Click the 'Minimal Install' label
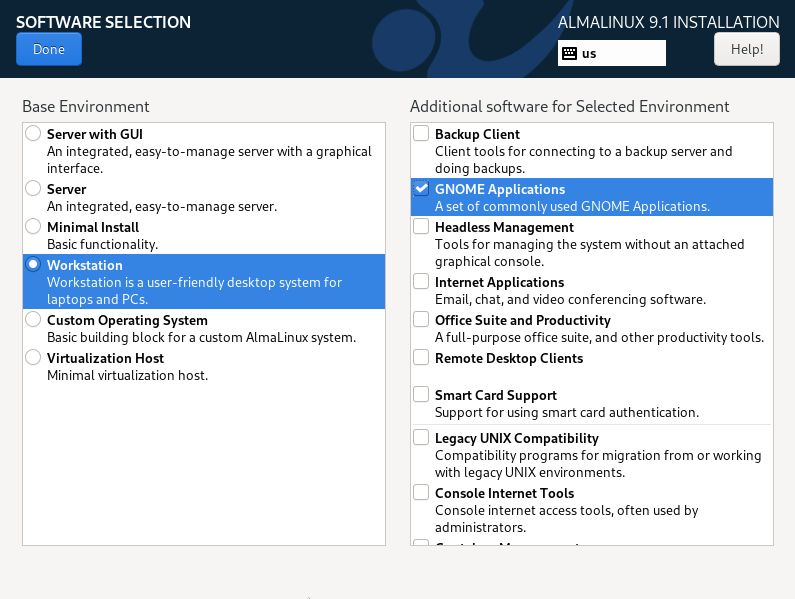 point(93,227)
